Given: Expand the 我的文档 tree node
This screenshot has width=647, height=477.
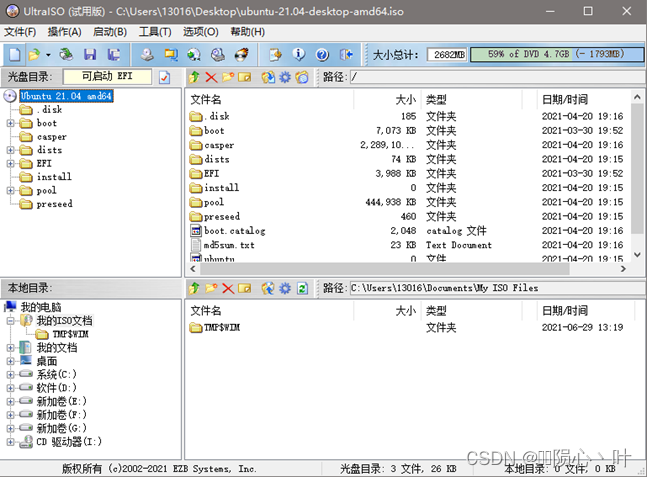Looking at the screenshot, I should click(x=10, y=348).
